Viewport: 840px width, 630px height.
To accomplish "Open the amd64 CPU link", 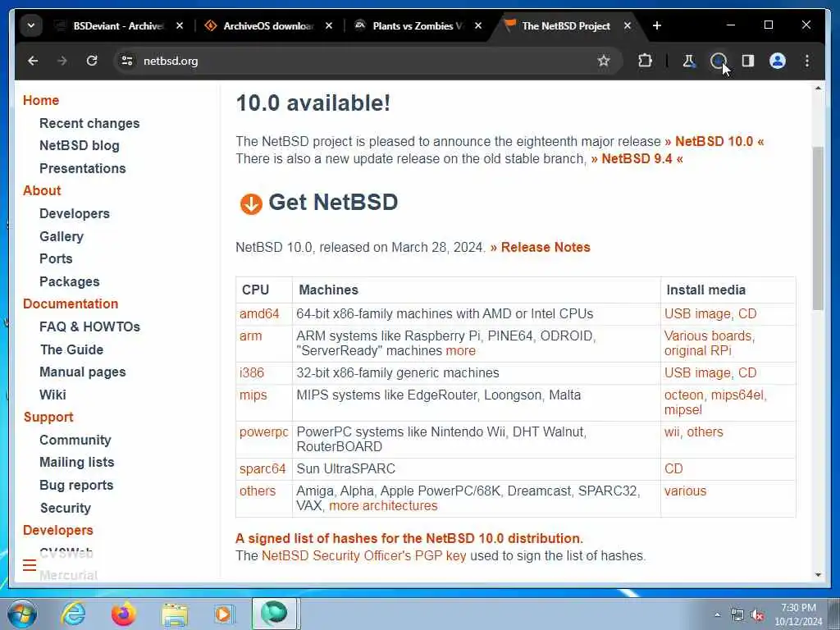I will coord(259,314).
